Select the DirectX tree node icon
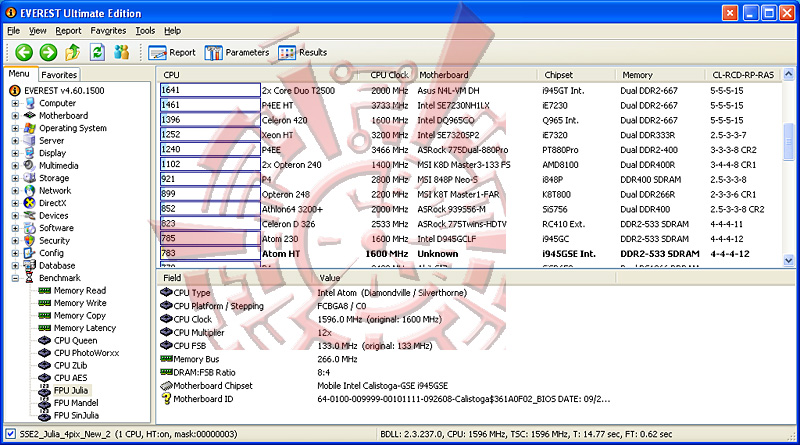Viewport: 800px width, 445px height. coord(30,203)
